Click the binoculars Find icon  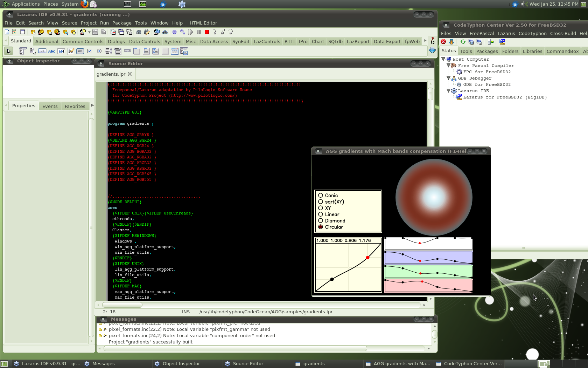click(139, 32)
